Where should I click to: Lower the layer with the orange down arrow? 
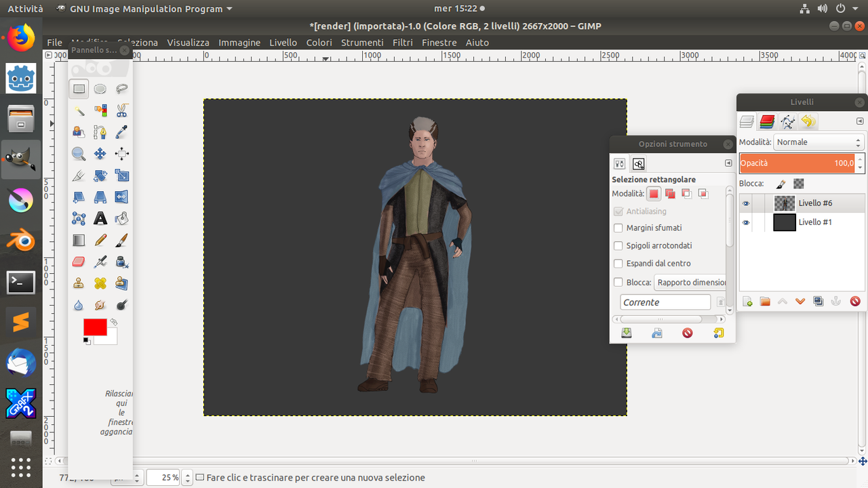tap(800, 302)
